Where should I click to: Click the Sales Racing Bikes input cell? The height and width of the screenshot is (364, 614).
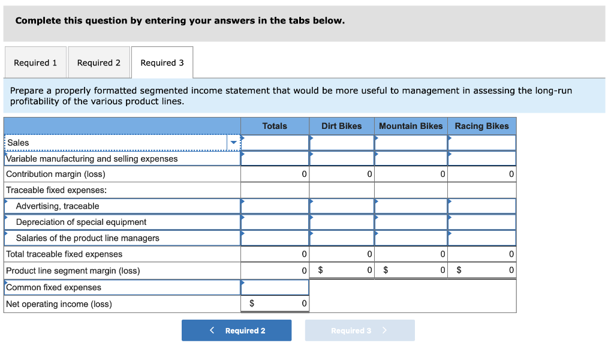[x=481, y=143]
